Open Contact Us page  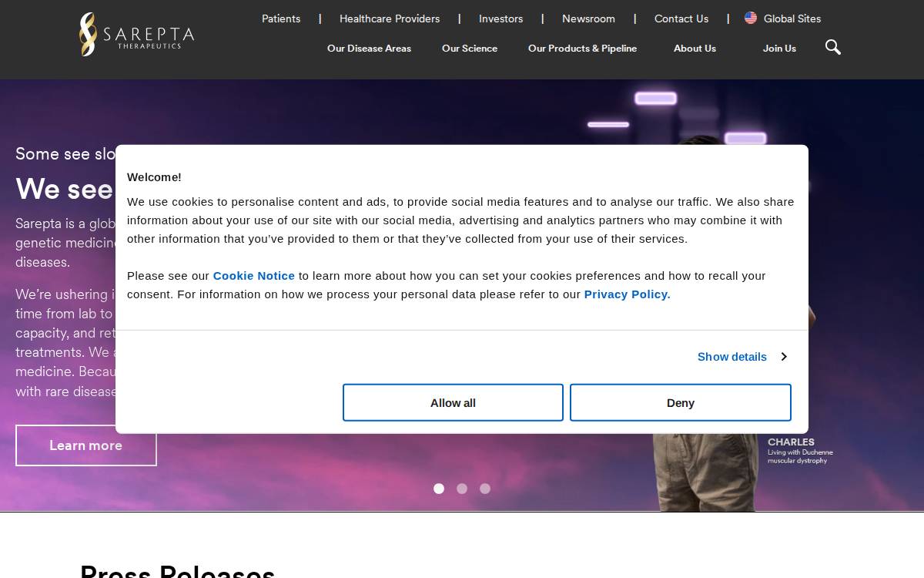[681, 18]
